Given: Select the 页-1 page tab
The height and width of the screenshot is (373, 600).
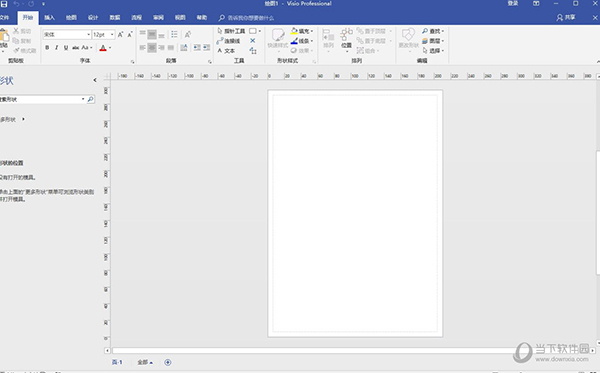Looking at the screenshot, I should pos(117,362).
